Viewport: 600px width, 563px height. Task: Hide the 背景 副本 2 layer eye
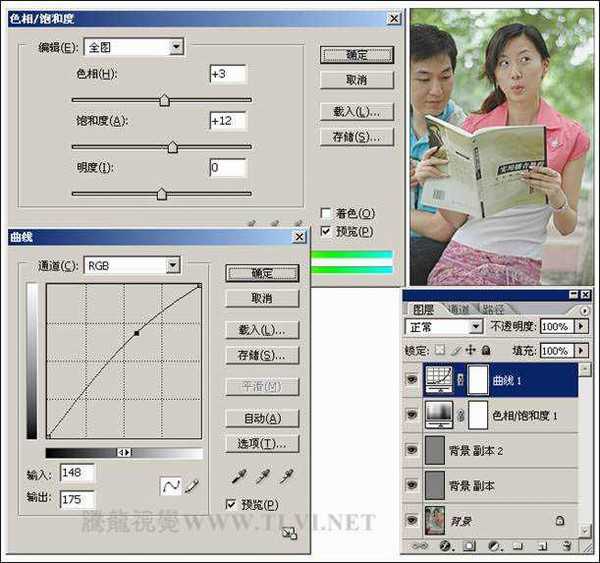pyautogui.click(x=412, y=449)
